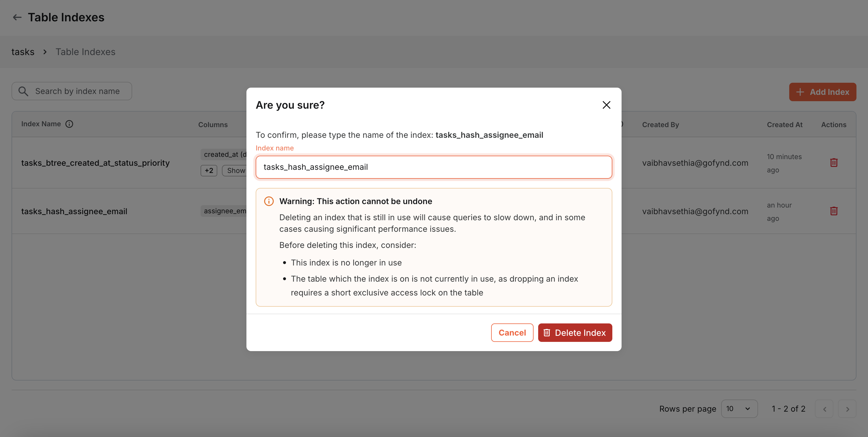This screenshot has height=437, width=868.
Task: Click the Add Index button
Action: pyautogui.click(x=822, y=92)
